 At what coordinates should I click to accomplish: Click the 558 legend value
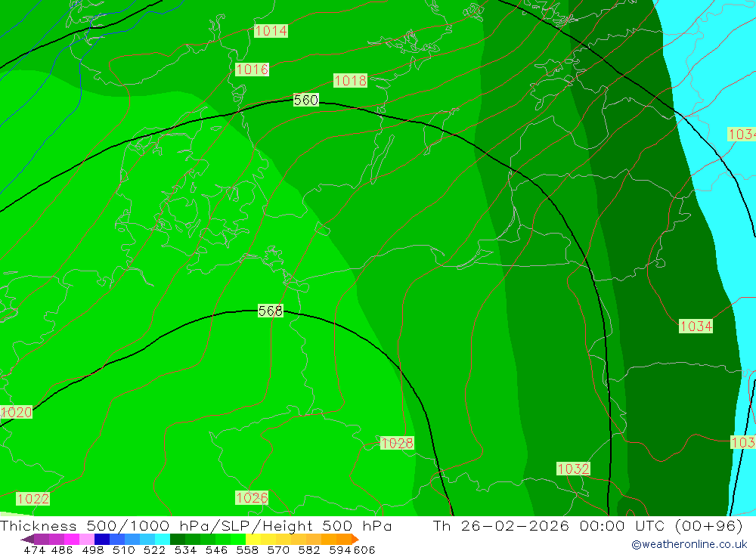[x=247, y=550]
